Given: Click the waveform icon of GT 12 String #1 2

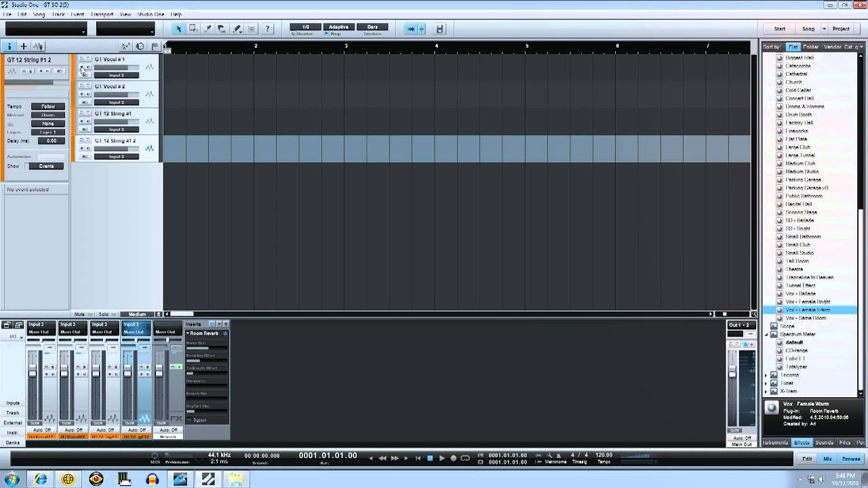Looking at the screenshot, I should [x=149, y=148].
